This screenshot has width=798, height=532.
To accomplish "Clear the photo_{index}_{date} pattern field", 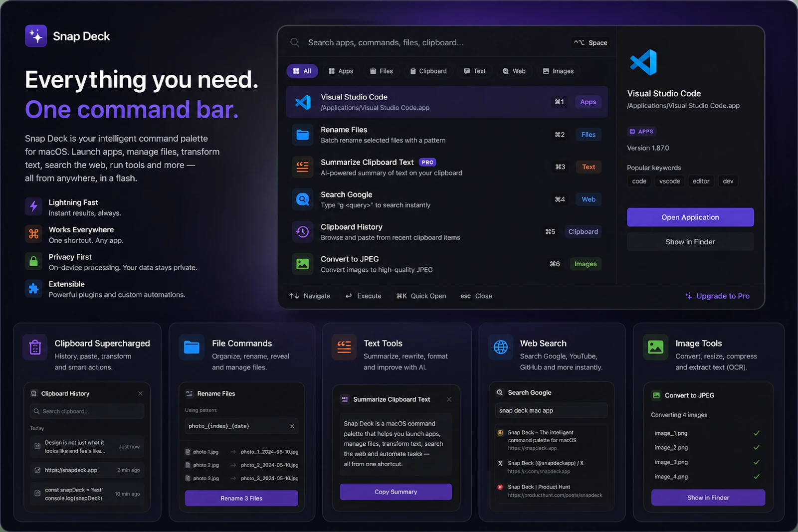I will [x=292, y=426].
